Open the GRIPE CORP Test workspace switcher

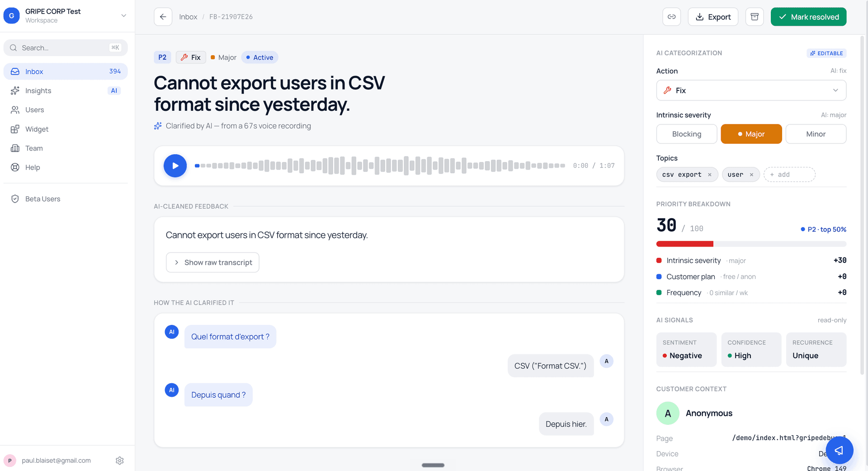67,16
